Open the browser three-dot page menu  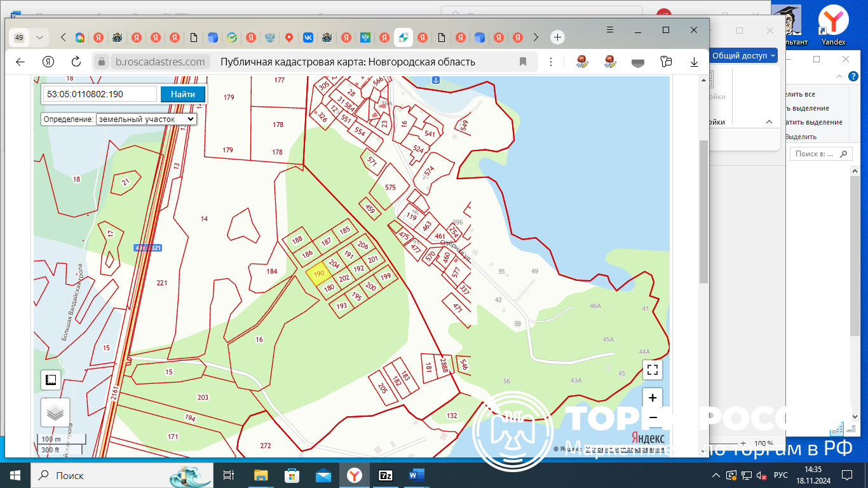551,62
